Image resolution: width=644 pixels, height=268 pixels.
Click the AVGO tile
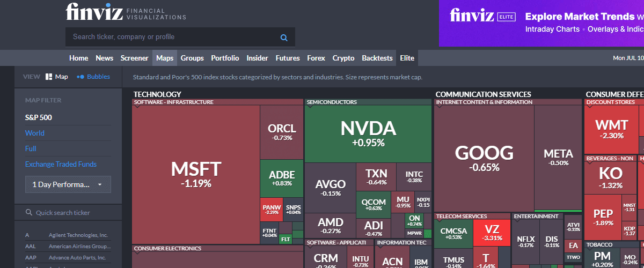point(330,188)
